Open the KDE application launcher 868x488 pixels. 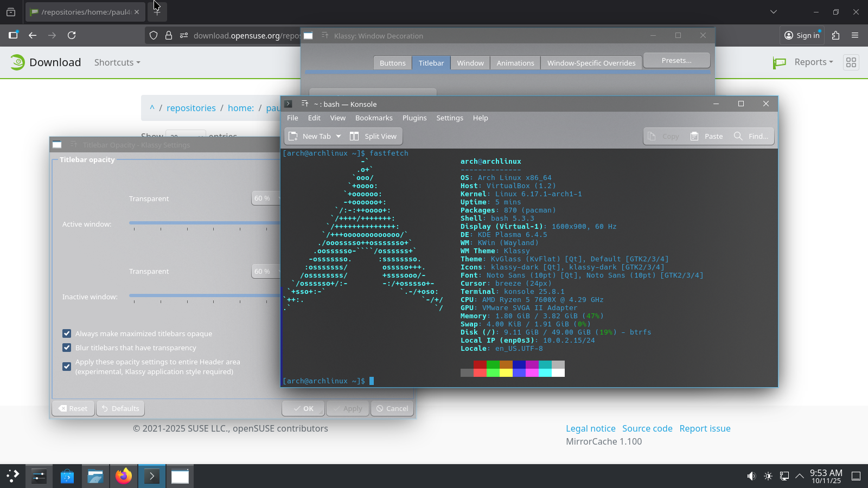(x=13, y=476)
